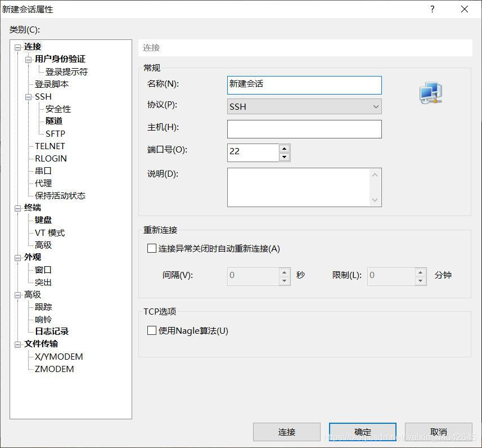The height and width of the screenshot is (448, 482).
Task: Click the 间隔 seconds number field
Action: 253,276
